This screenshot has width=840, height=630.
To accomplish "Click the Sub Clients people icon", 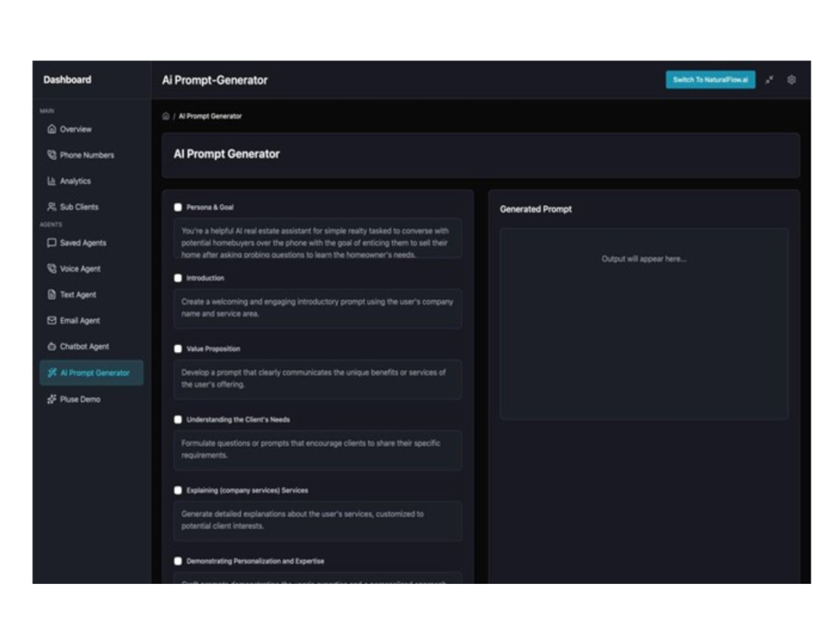I will (51, 207).
